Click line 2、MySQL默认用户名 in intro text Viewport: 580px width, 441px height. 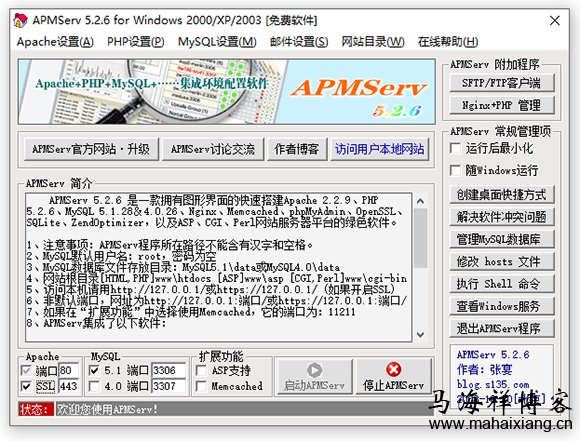[x=122, y=256]
